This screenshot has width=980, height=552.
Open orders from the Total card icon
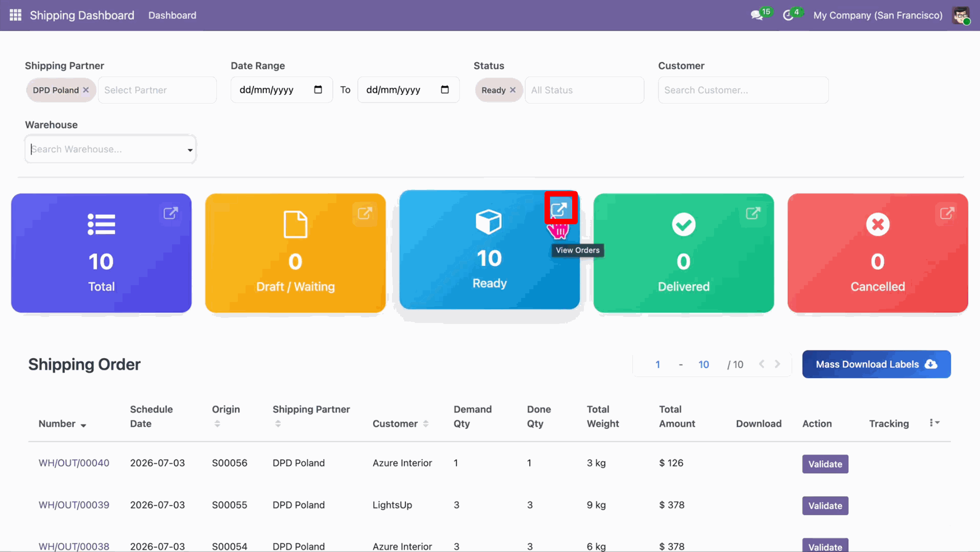click(x=170, y=213)
